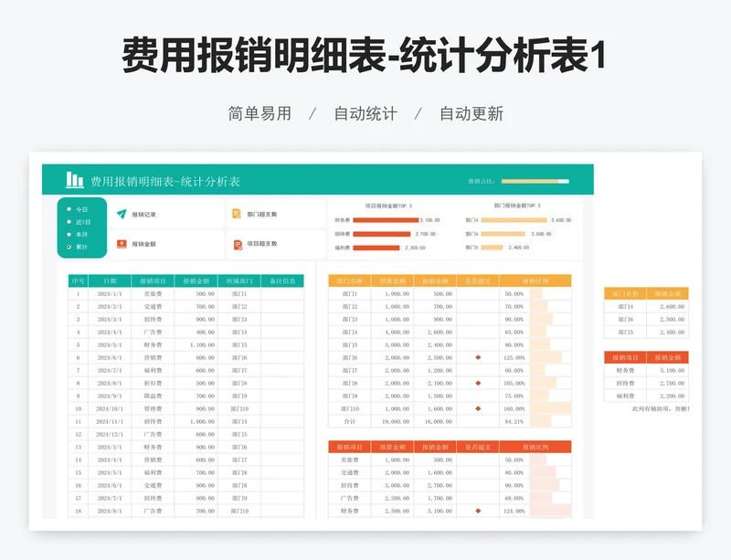Open the 报销金额 card
731x560 pixels.
click(166, 244)
